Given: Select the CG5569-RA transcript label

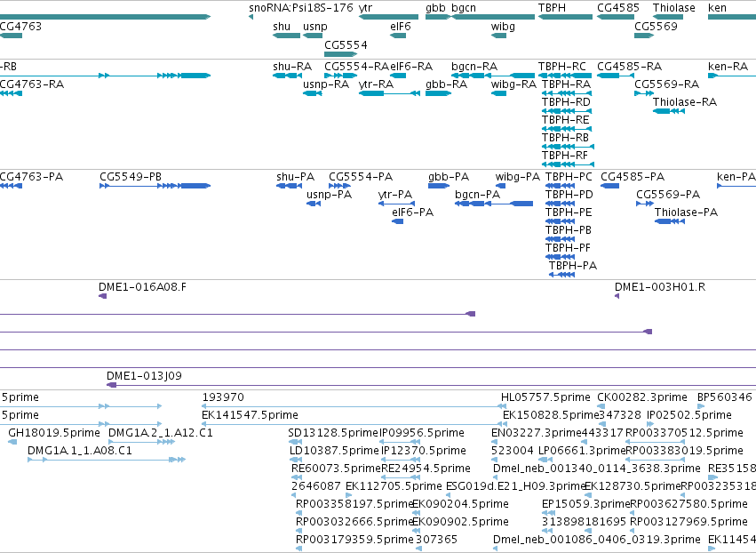Looking at the screenshot, I should [667, 84].
